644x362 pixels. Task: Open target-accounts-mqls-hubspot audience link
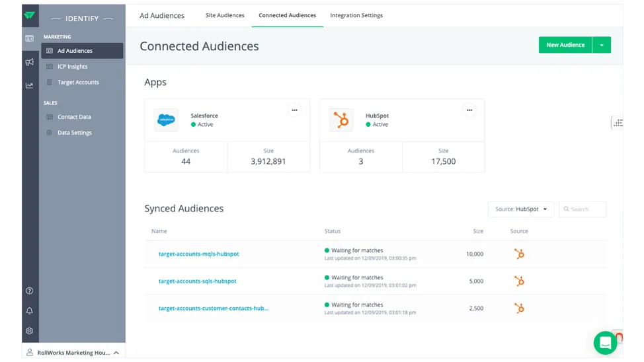click(x=199, y=254)
